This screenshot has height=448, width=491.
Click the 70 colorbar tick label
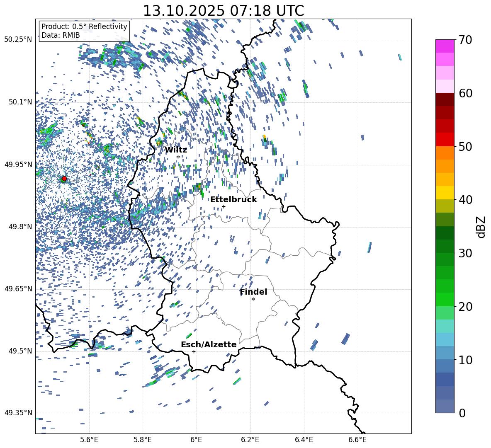click(467, 40)
